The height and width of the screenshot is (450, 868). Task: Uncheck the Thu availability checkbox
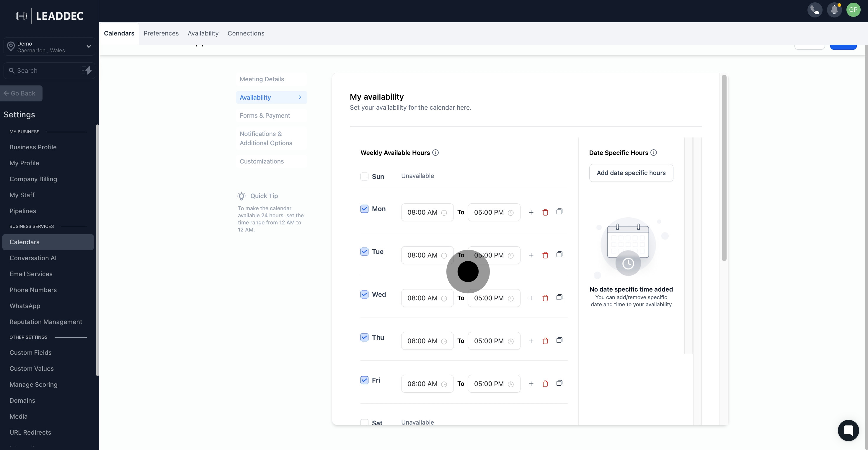364,337
